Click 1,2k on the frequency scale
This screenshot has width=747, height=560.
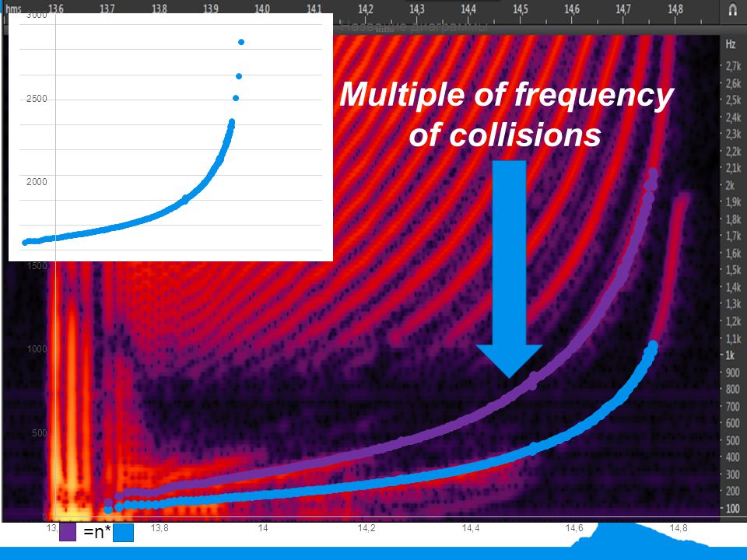(x=733, y=321)
